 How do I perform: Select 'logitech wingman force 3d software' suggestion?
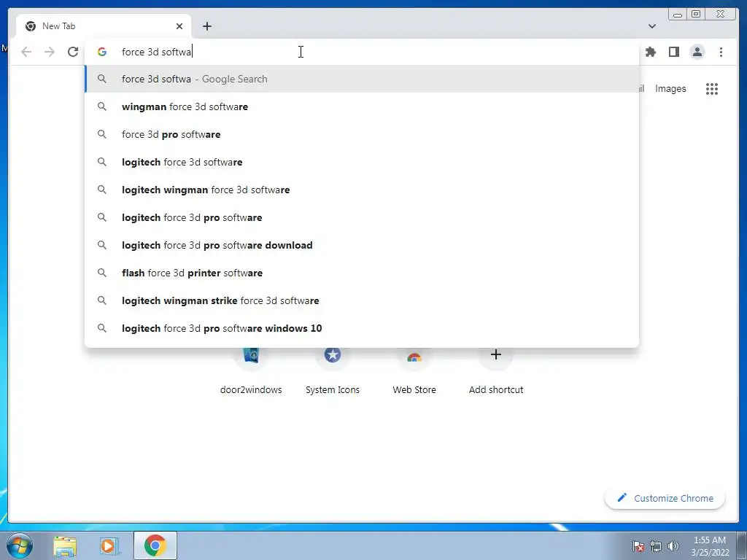(x=362, y=190)
